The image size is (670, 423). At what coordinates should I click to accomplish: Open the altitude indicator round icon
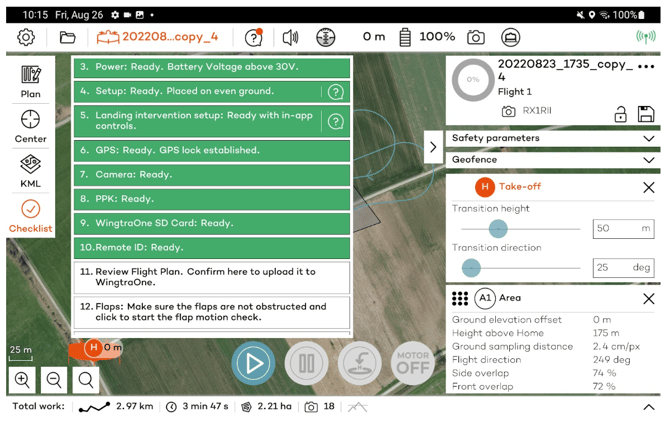[x=326, y=37]
